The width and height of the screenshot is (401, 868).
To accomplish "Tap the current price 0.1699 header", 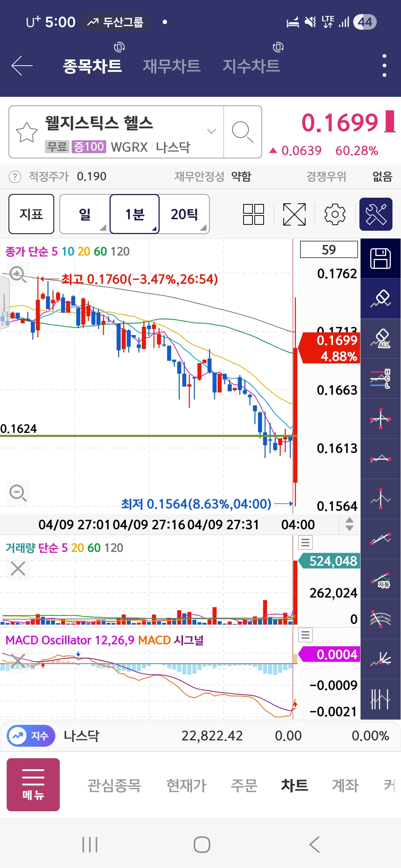I will click(x=339, y=123).
